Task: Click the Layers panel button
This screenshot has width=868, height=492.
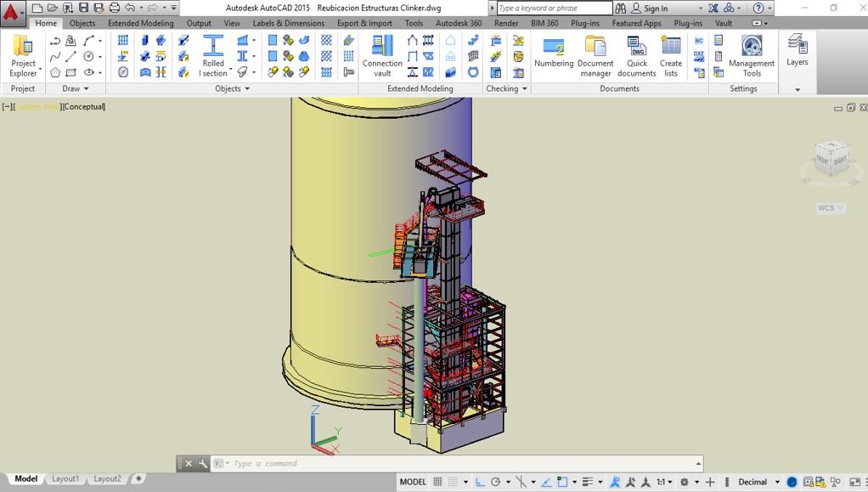Action: 797,51
